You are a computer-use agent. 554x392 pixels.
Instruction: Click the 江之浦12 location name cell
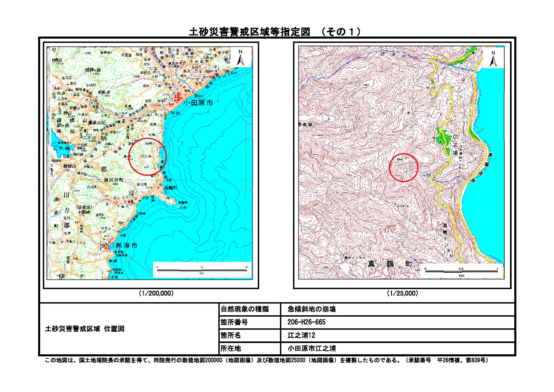click(x=301, y=335)
